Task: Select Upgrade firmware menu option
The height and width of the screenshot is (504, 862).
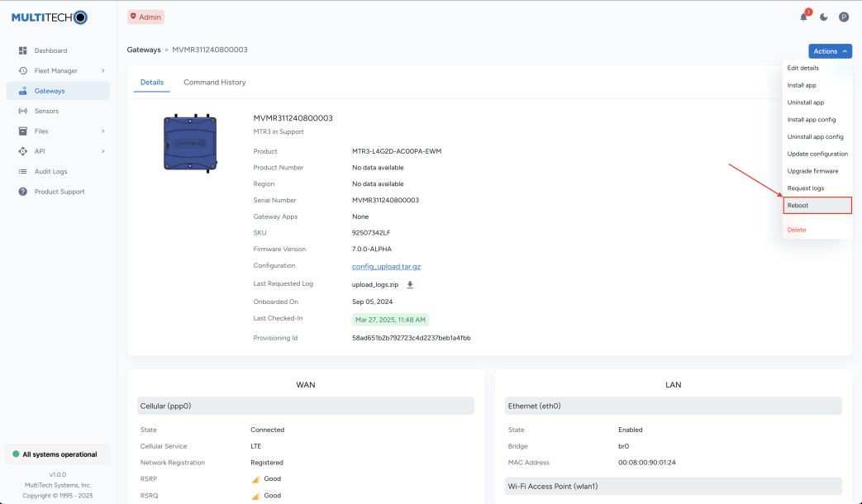Action: [x=817, y=171]
